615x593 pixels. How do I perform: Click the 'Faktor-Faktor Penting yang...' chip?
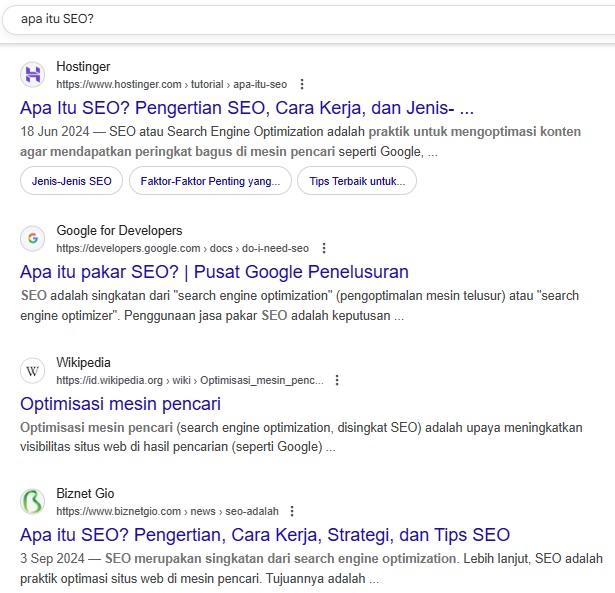point(210,181)
